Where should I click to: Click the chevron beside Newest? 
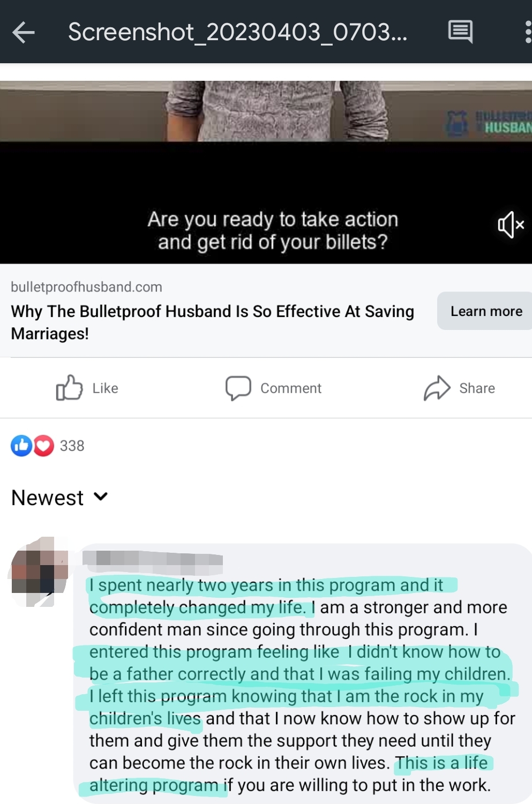pyautogui.click(x=101, y=497)
